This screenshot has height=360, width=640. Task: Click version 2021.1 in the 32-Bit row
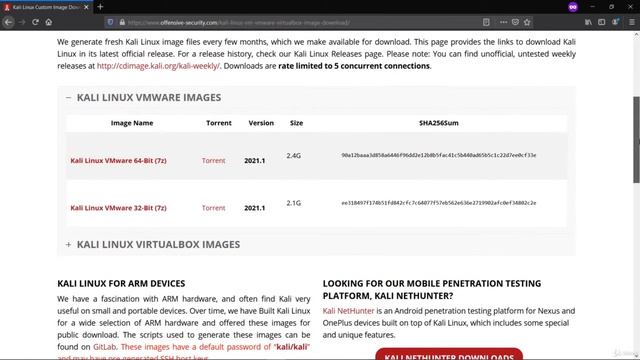pyautogui.click(x=255, y=208)
